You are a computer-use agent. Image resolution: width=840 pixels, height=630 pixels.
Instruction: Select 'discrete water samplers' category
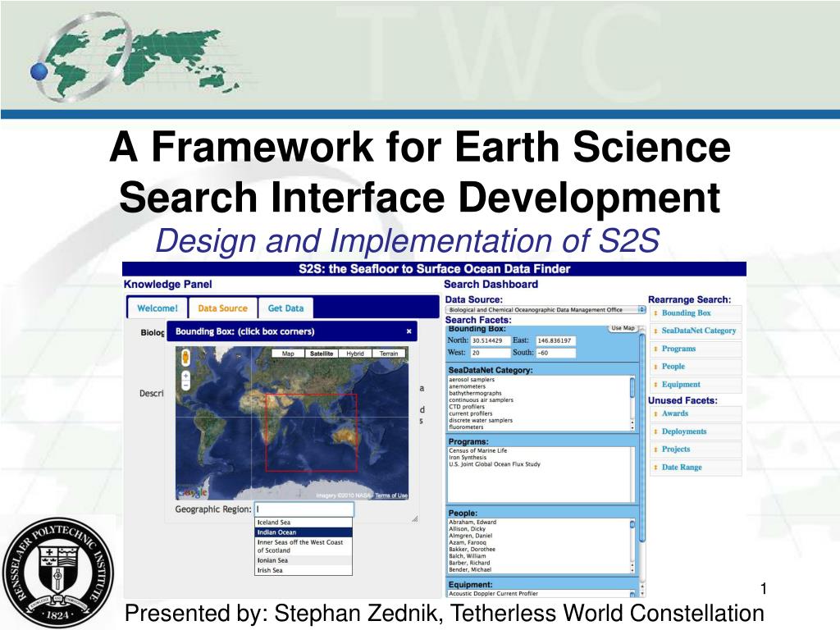(481, 421)
